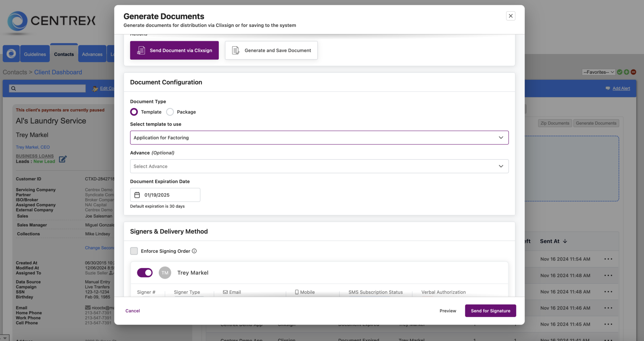Click the Send for Signature button

490,311
